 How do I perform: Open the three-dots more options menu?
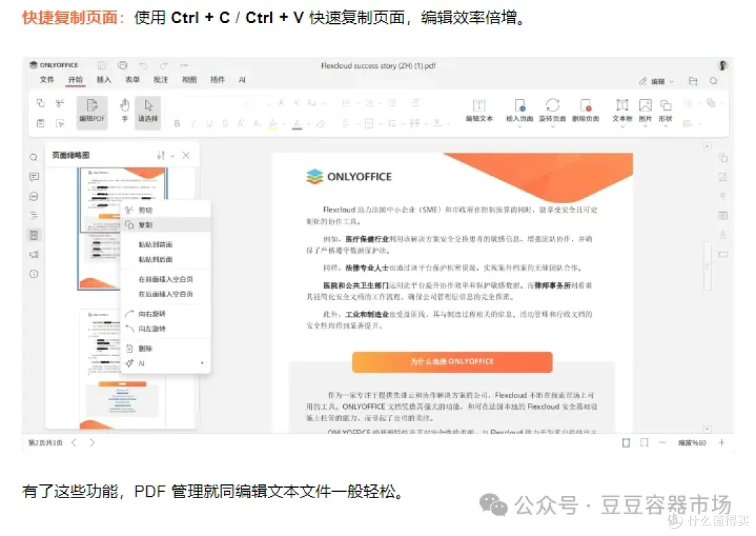184,65
